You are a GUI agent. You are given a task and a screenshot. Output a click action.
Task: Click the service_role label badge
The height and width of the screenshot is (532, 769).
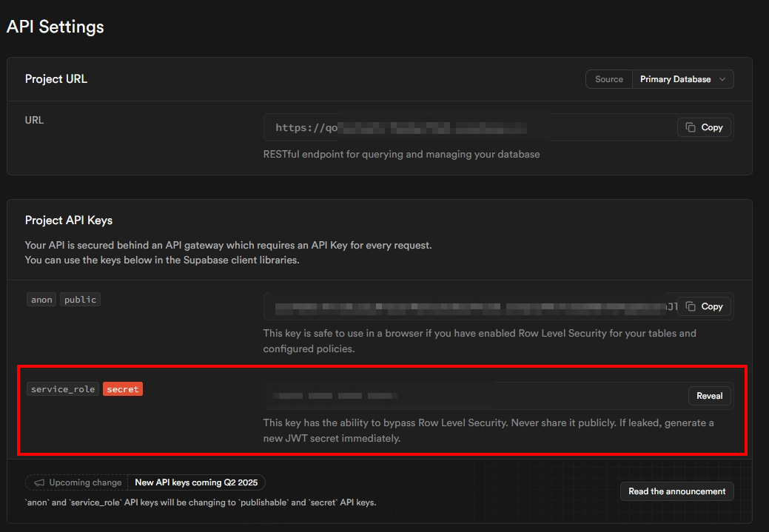click(63, 388)
